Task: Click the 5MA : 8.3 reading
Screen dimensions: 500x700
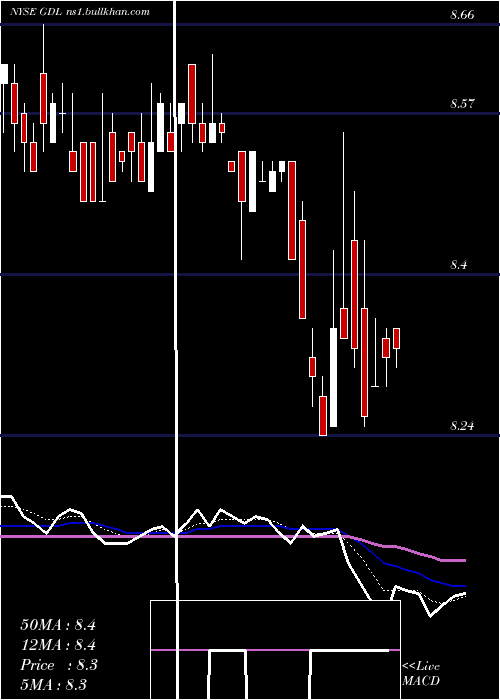Action: click(x=54, y=684)
